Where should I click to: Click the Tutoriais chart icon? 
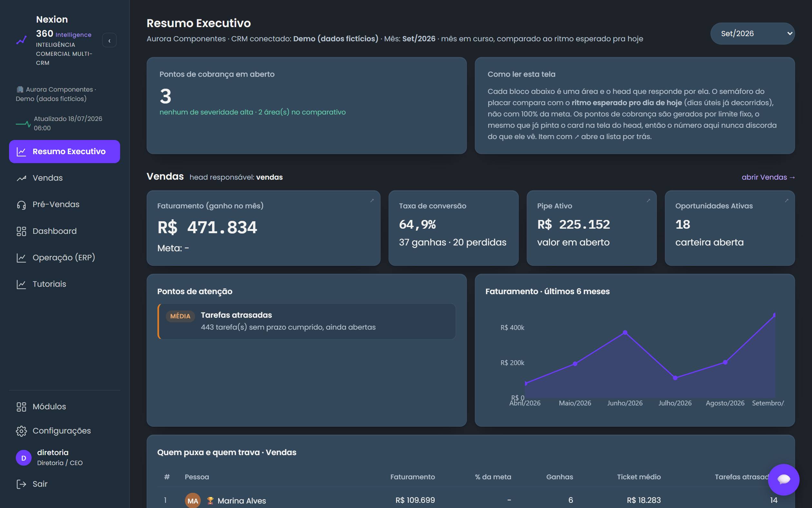(22, 284)
